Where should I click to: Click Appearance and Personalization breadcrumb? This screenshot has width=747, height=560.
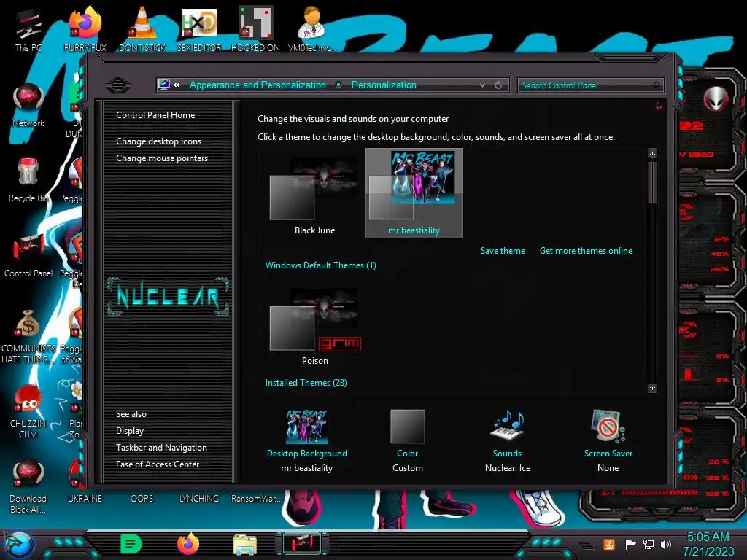pyautogui.click(x=258, y=85)
